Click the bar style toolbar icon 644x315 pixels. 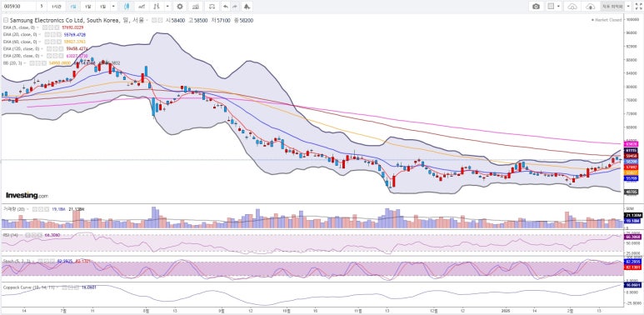coord(156,7)
